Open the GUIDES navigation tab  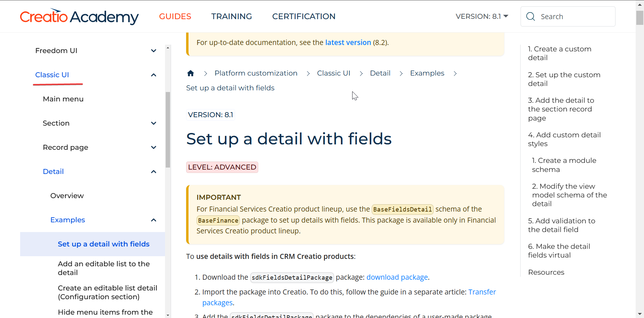[175, 16]
